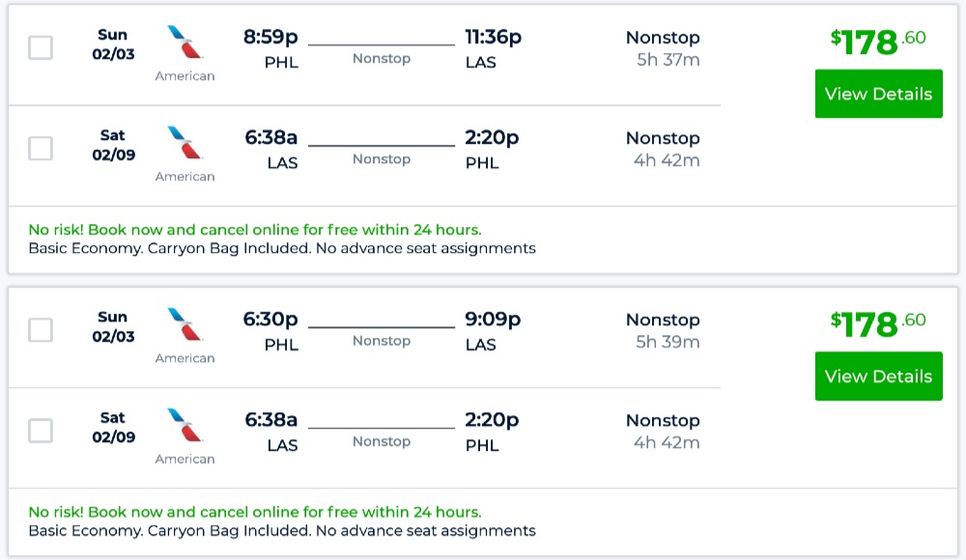The width and height of the screenshot is (966, 560).
Task: Open View Details for the 6:30p itinerary
Action: [x=878, y=376]
